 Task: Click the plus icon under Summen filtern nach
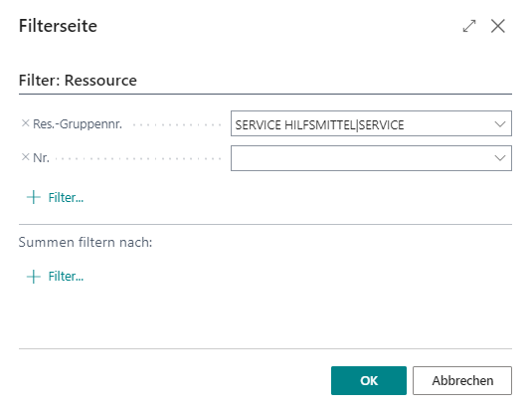pos(34,277)
